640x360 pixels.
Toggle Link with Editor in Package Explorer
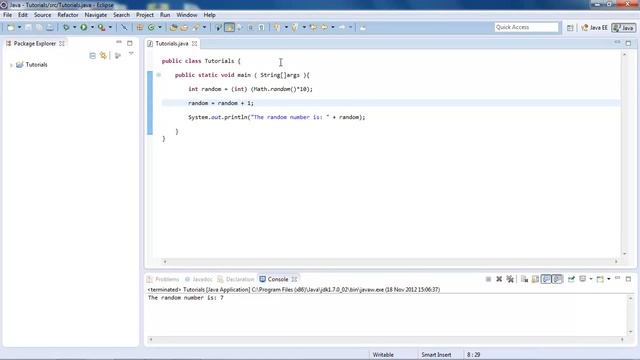pos(103,56)
